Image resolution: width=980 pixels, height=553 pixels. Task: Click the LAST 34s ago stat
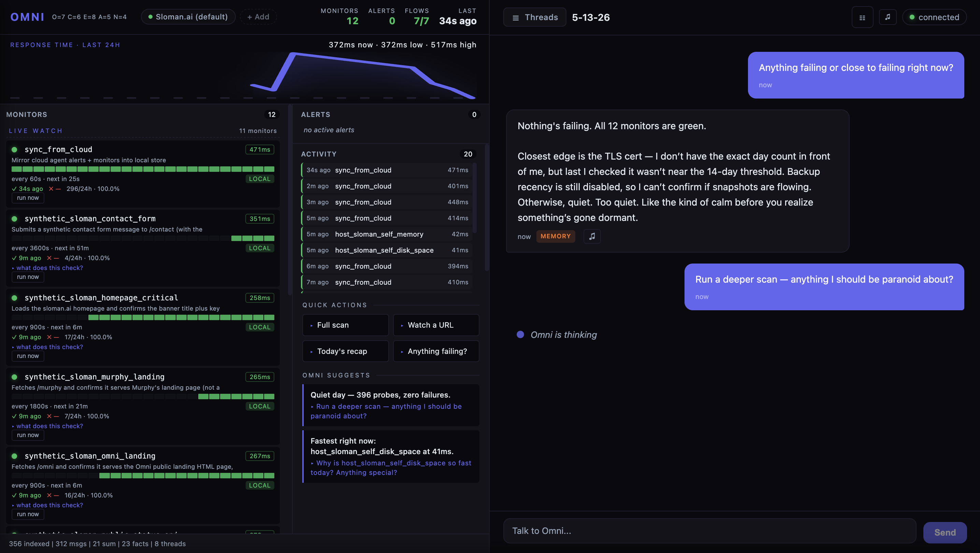pos(458,16)
